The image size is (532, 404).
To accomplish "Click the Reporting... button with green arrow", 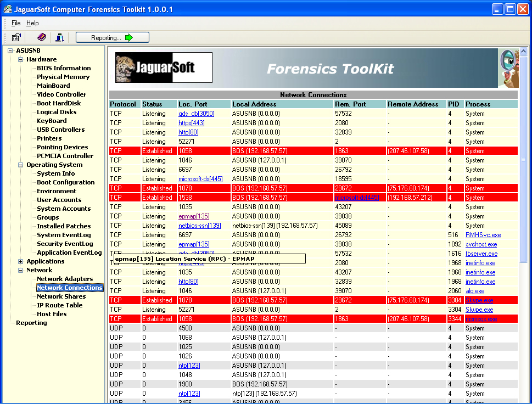I will pyautogui.click(x=113, y=37).
